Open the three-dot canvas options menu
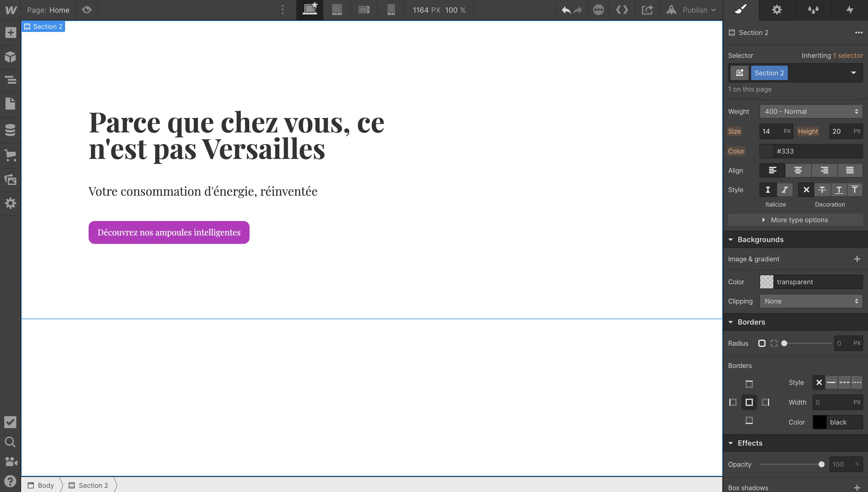The image size is (868, 492). pos(283,10)
